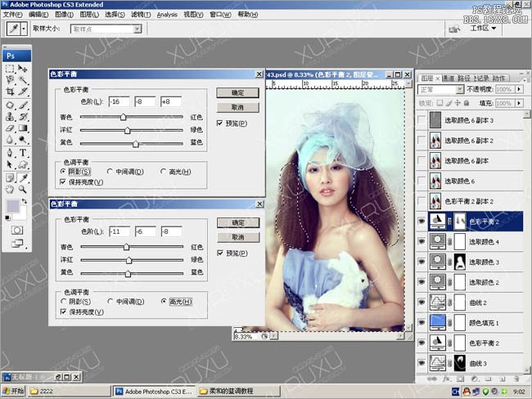Hide the 曲线 2 layer

tap(422, 302)
